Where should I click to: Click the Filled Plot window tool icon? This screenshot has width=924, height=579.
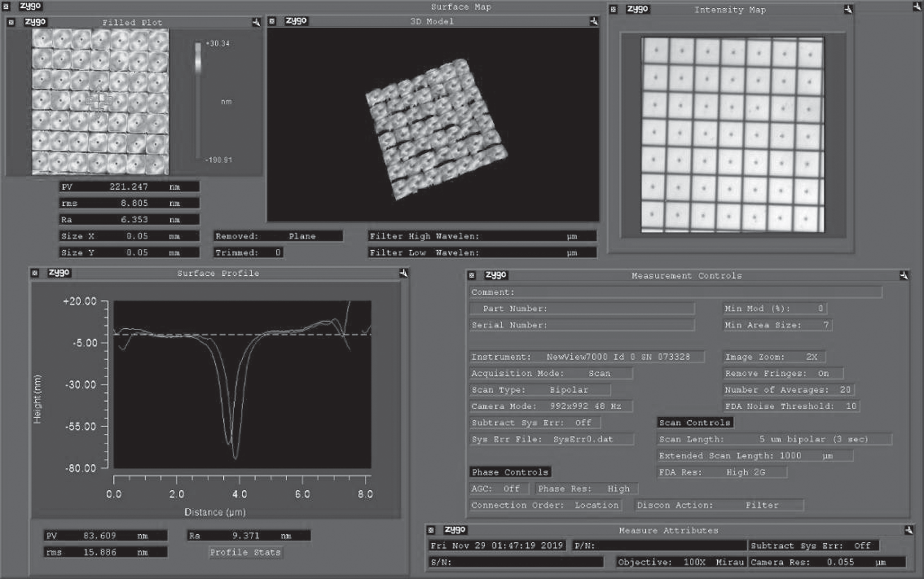pyautogui.click(x=256, y=22)
